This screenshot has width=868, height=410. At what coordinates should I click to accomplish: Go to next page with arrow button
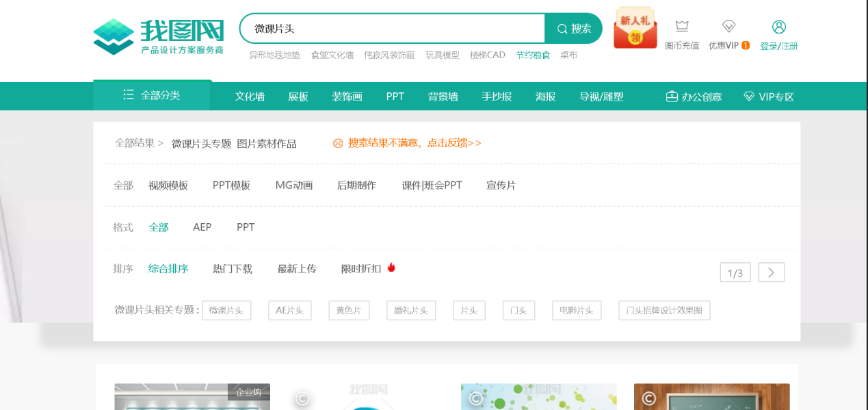(771, 272)
